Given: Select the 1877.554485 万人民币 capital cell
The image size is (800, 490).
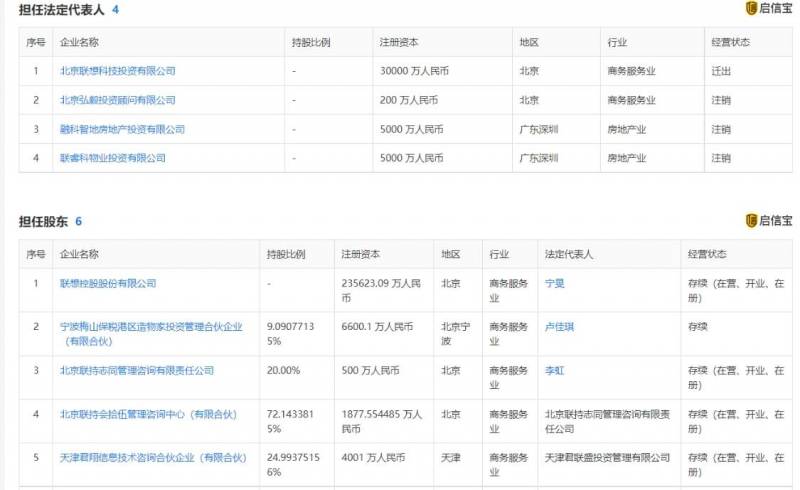Looking at the screenshot, I should (382, 422).
